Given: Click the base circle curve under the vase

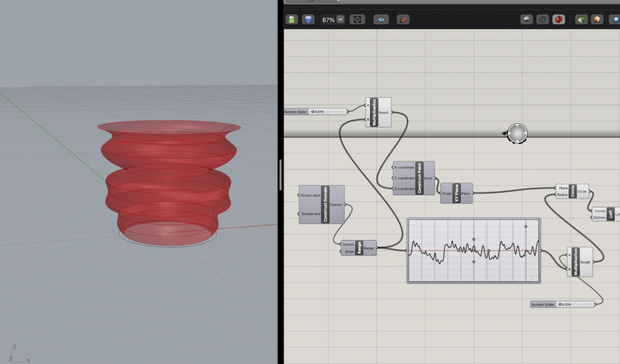Looking at the screenshot, I should pos(168,235).
